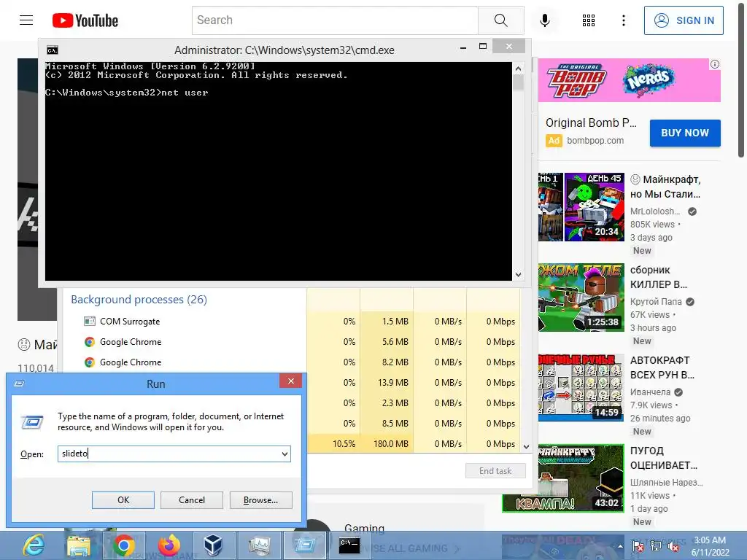Image resolution: width=747 pixels, height=560 pixels.
Task: Open video titled АВТОКРАФТ ВСЕХ РУН
Action: tap(662, 367)
